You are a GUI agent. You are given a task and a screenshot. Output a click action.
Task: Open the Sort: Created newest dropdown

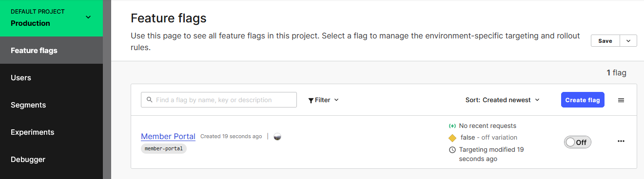pyautogui.click(x=503, y=100)
